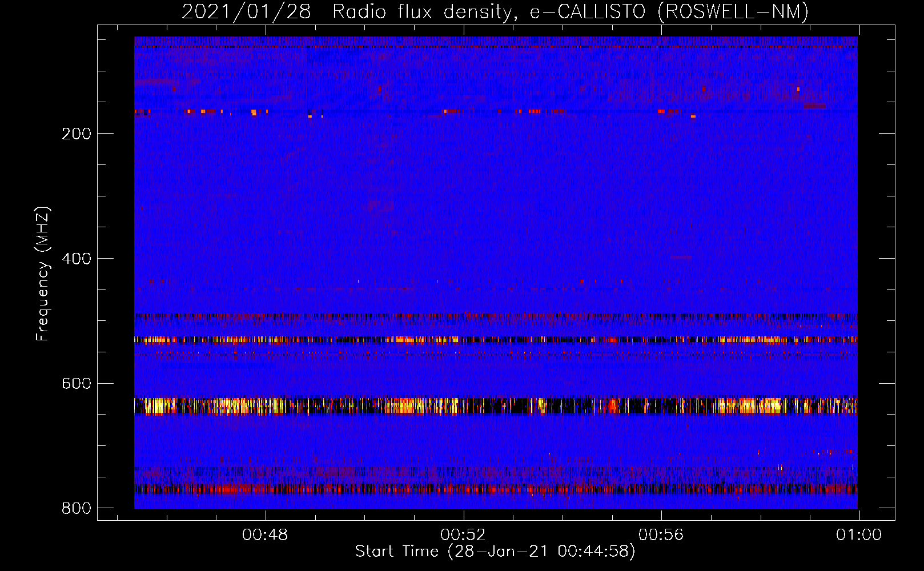The height and width of the screenshot is (571, 924).
Task: Click the 00:56 time tick label
Action: 661,535
